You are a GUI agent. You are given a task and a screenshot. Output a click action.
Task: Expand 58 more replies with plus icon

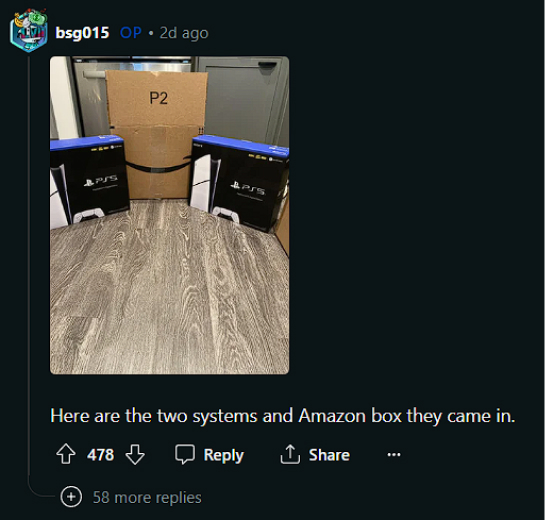pyautogui.click(x=71, y=496)
